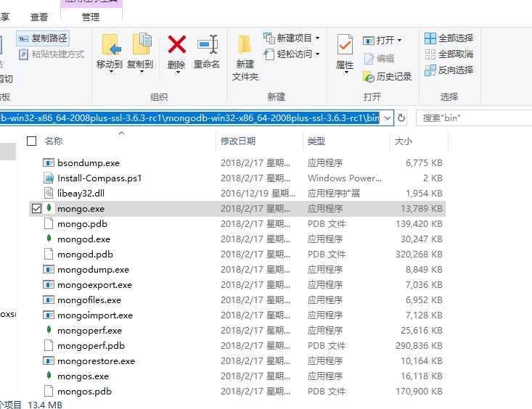Open the Open button dropdown arrow
Image resolution: width=532 pixels, height=409 pixels.
pos(399,41)
